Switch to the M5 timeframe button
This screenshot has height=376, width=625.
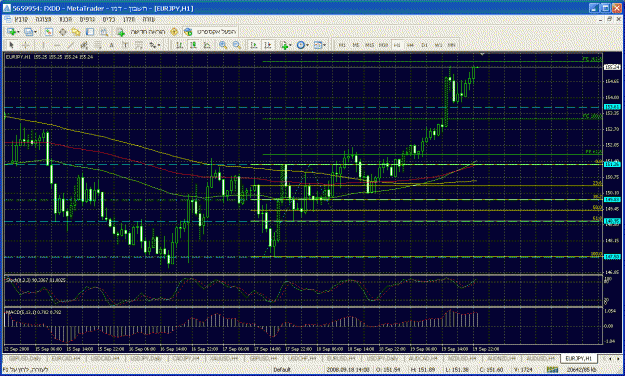coord(356,45)
